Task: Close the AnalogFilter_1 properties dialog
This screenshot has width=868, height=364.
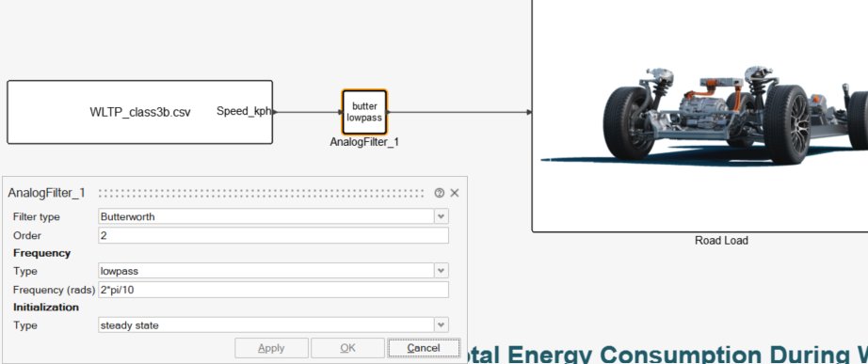Action: [x=455, y=193]
